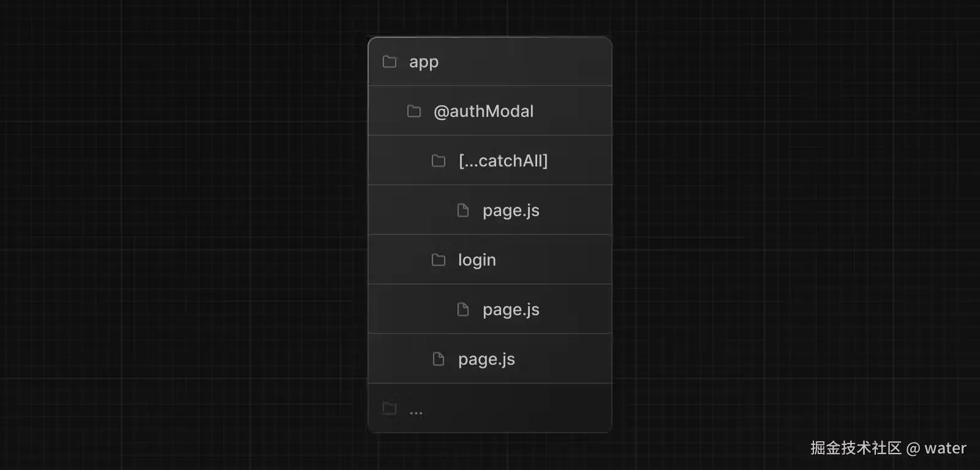This screenshot has height=470, width=980.
Task: Click file icon of the bottom-most page.js
Action: click(x=439, y=359)
